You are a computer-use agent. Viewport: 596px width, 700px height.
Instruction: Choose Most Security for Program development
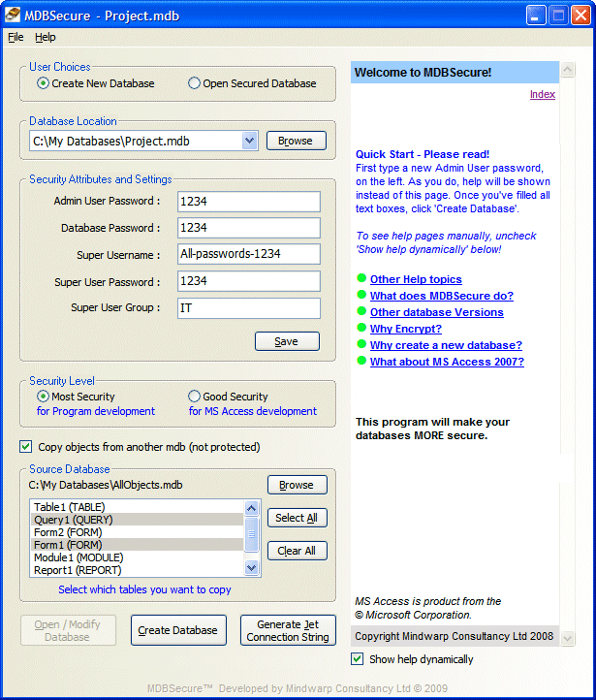click(43, 396)
